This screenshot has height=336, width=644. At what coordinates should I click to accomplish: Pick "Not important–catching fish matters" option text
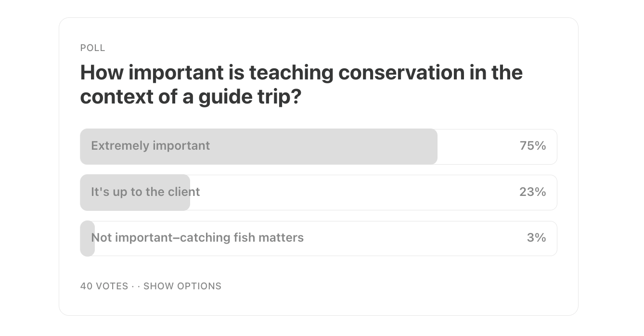click(x=197, y=238)
